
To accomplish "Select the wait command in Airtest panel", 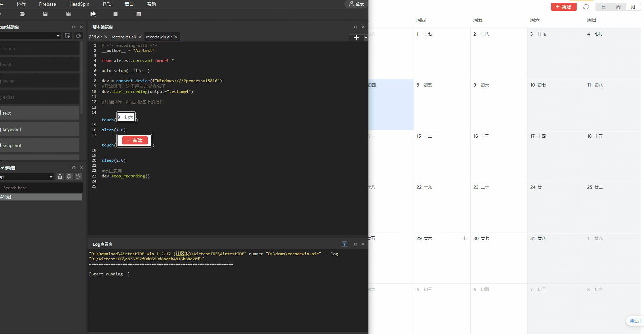I will 39,65.
